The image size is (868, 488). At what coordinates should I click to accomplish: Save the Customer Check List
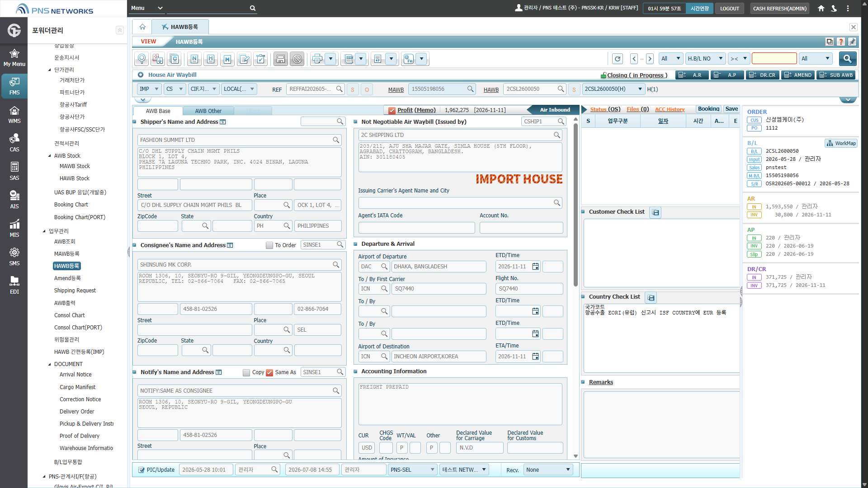click(x=656, y=212)
